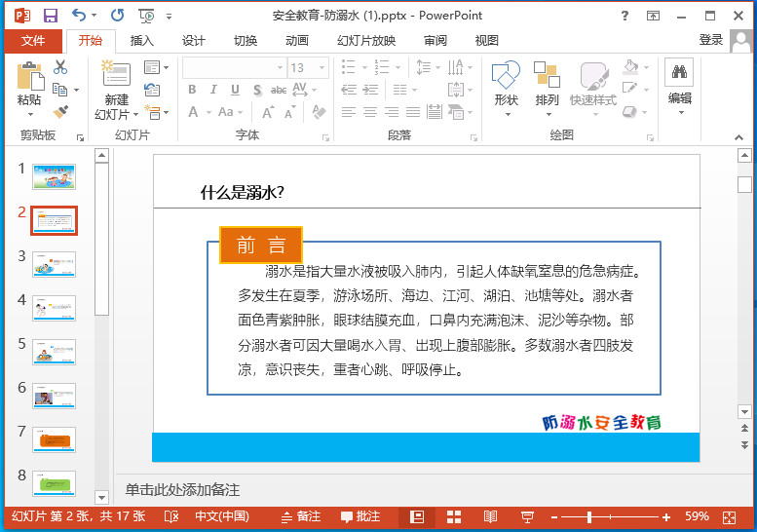Toggle the Notes pane button
Screen dimensions: 757x532
301,516
